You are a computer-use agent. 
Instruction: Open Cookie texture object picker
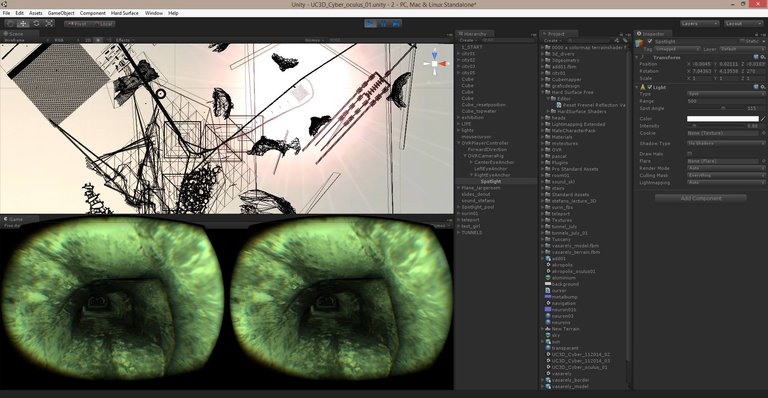click(763, 133)
